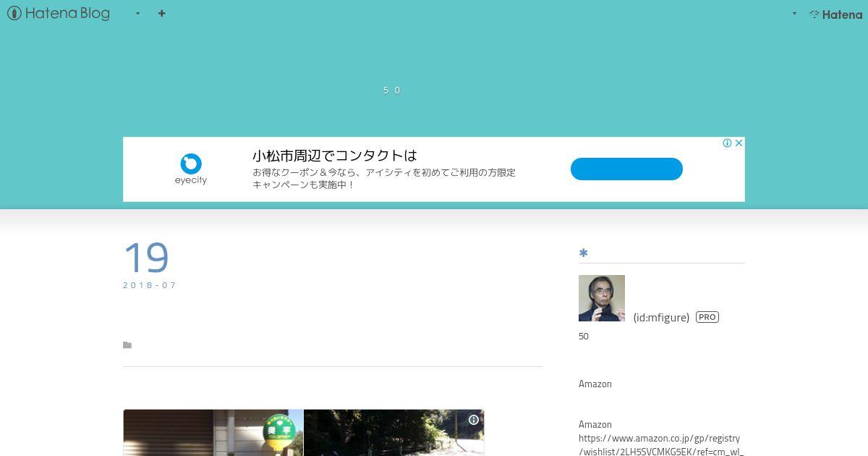This screenshot has height=456, width=868.
Task: Click the blue button in eyecity ad
Action: click(626, 169)
